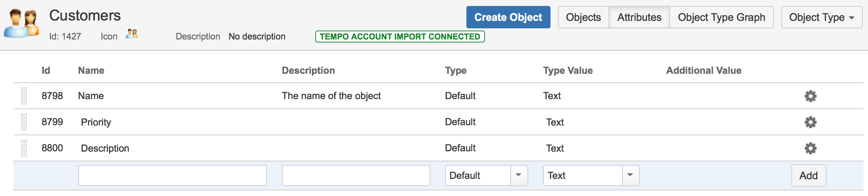
Task: Click drag handle of Priority row
Action: click(24, 122)
